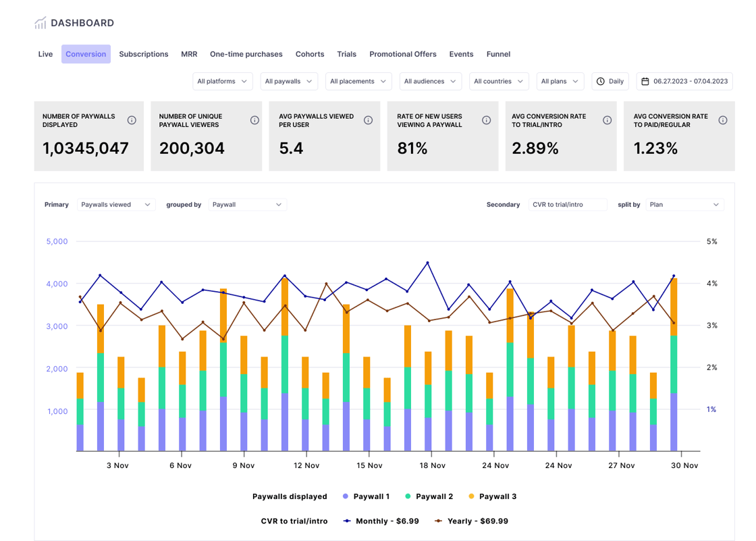The width and height of the screenshot is (756, 541).
Task: Click the clock icon on Daily selector
Action: point(600,81)
